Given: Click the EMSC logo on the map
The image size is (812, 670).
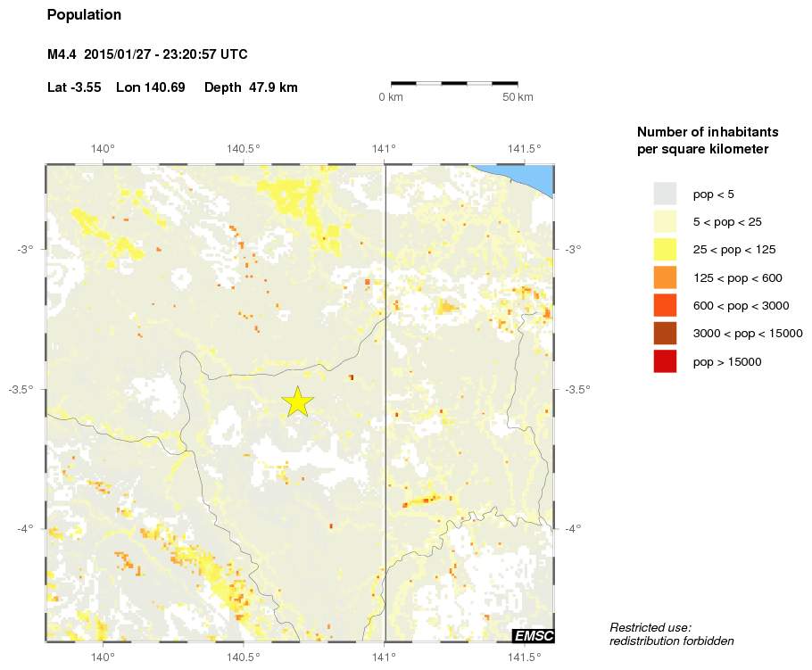Looking at the screenshot, I should click(533, 635).
